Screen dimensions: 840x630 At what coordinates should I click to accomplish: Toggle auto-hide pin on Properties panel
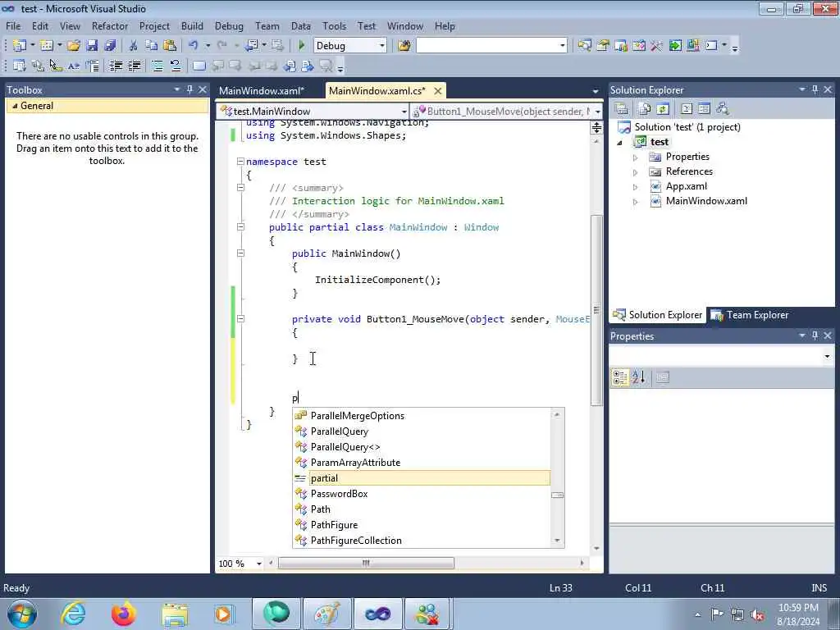(x=815, y=336)
